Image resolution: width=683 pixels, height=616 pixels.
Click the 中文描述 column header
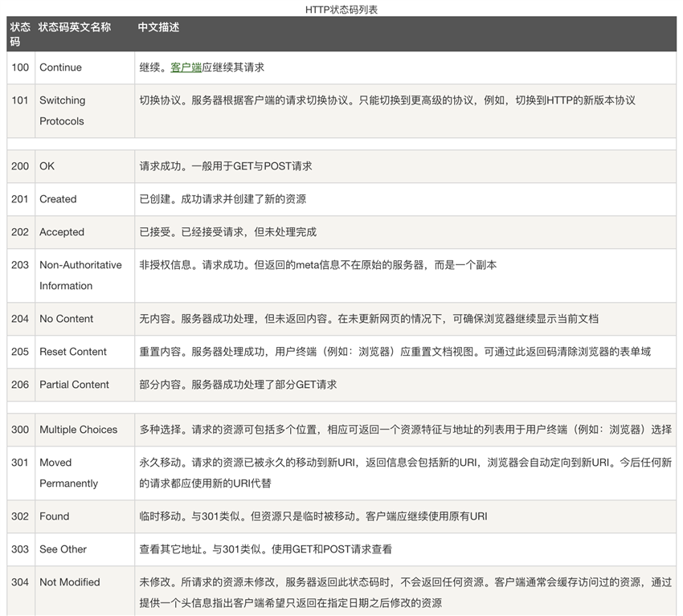tap(158, 27)
